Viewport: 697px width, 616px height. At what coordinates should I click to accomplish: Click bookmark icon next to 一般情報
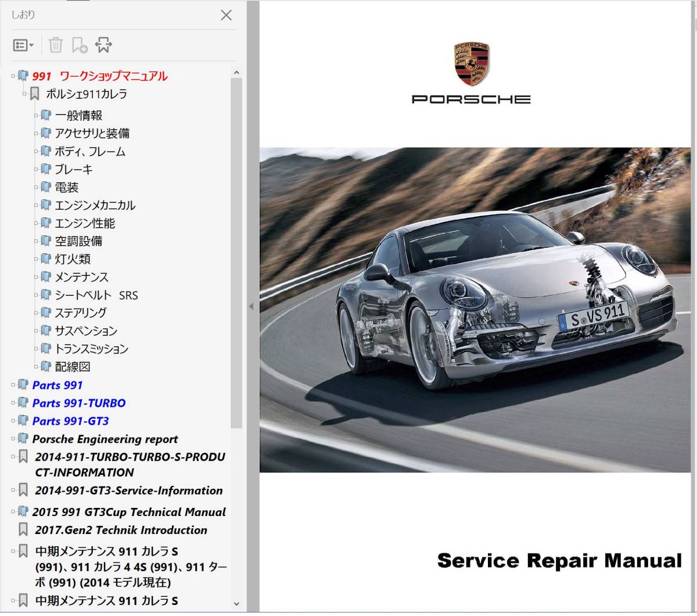click(46, 115)
